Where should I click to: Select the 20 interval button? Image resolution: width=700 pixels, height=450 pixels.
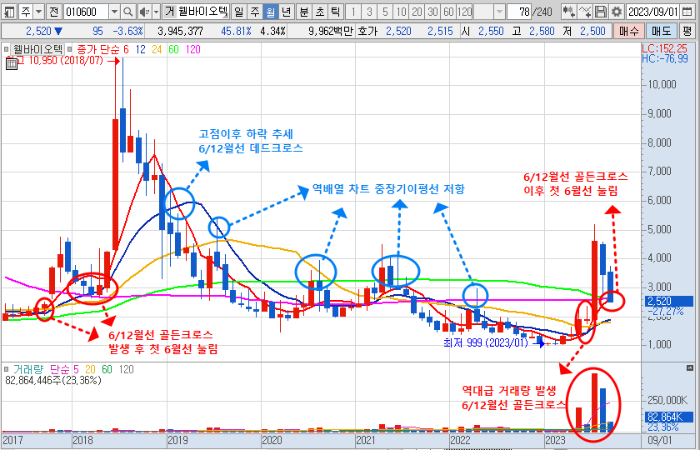pos(417,12)
